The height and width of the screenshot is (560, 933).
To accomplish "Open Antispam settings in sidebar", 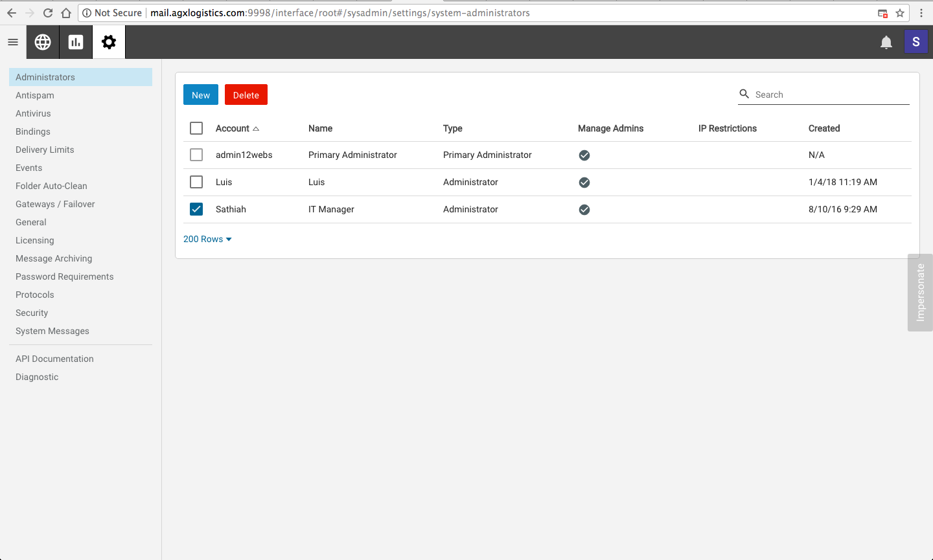I will (x=35, y=95).
